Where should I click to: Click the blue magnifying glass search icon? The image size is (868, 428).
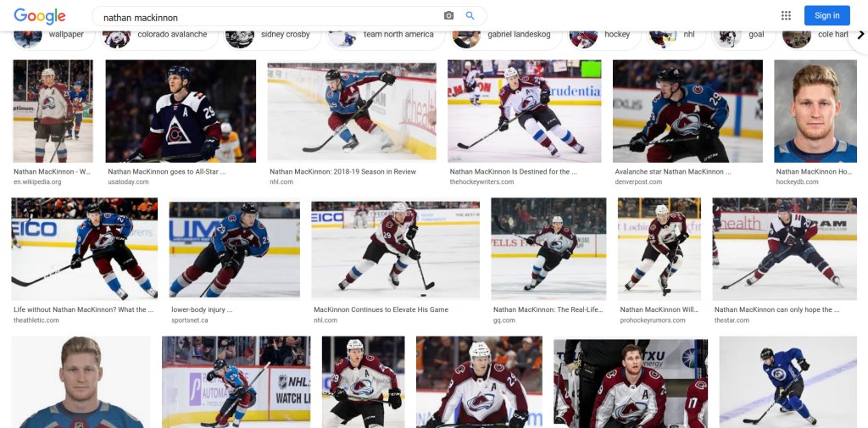(x=470, y=16)
